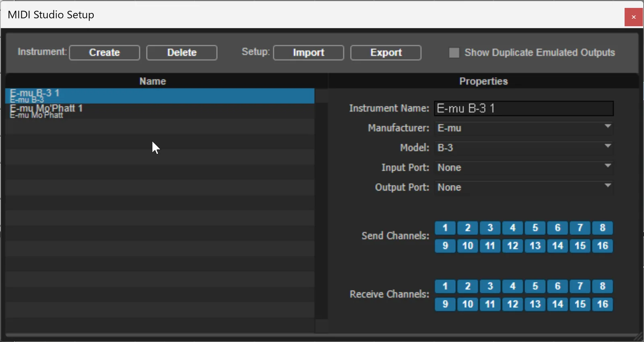Toggle Send Channel 14

point(558,246)
